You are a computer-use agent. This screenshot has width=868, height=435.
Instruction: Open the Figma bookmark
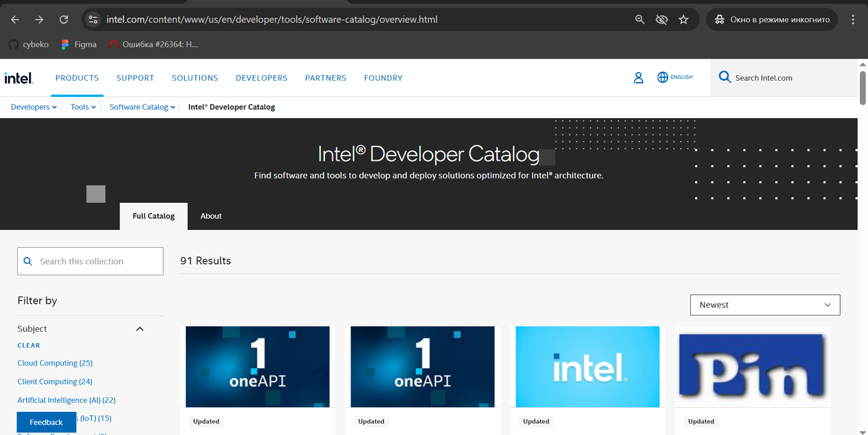(79, 44)
